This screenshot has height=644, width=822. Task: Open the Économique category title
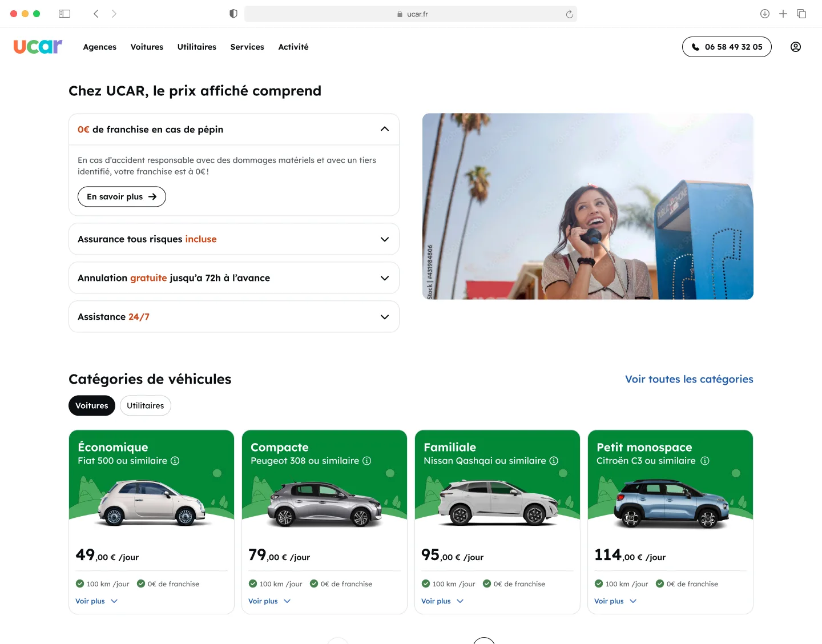(x=113, y=447)
